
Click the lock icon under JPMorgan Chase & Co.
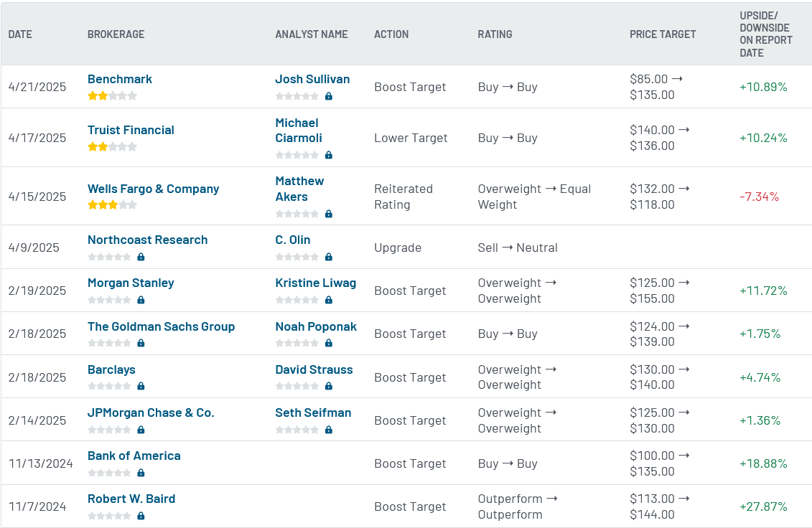click(141, 430)
